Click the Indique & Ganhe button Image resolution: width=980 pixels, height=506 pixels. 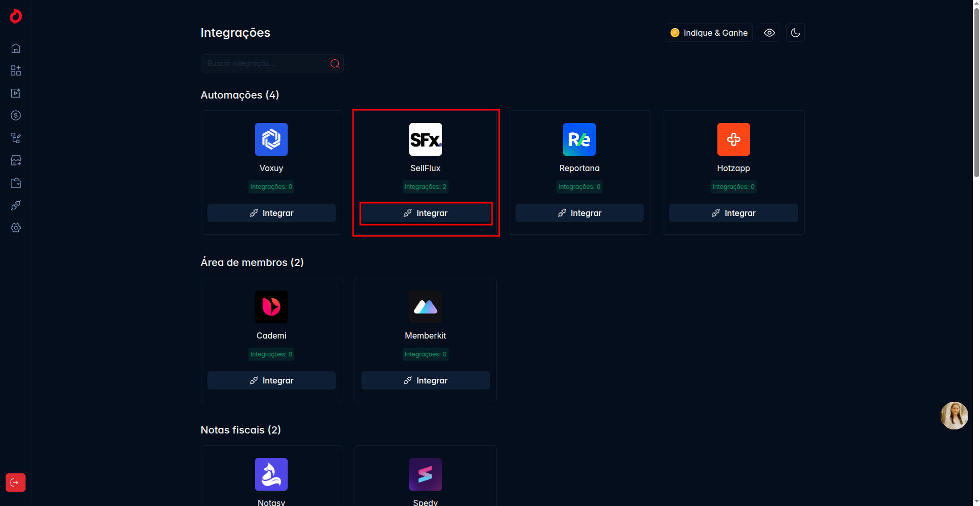click(709, 33)
